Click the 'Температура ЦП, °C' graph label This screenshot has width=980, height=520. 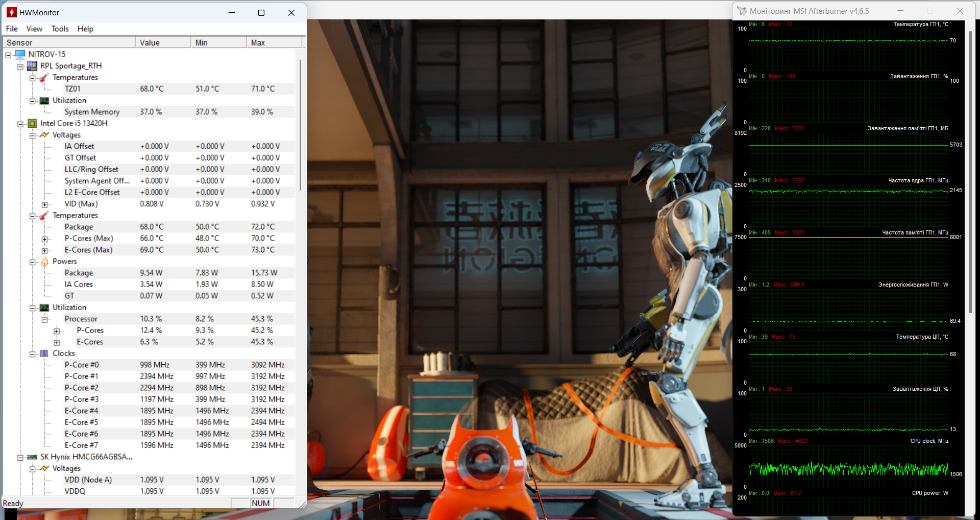922,337
